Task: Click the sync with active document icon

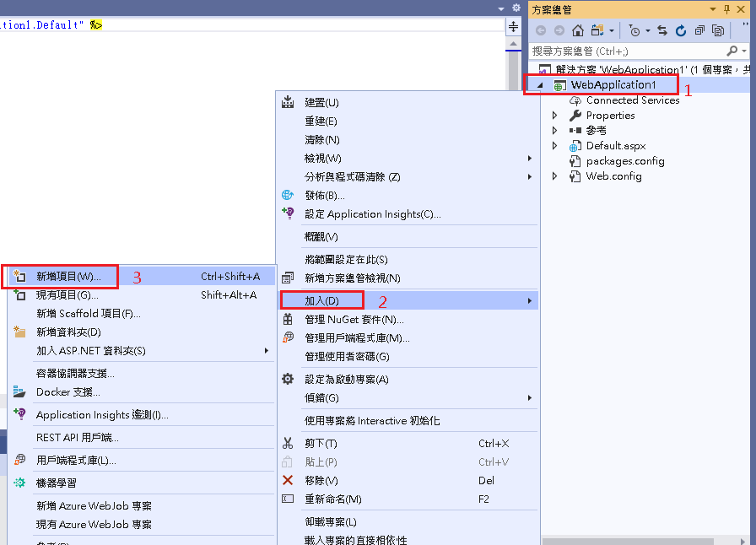Action: click(662, 31)
